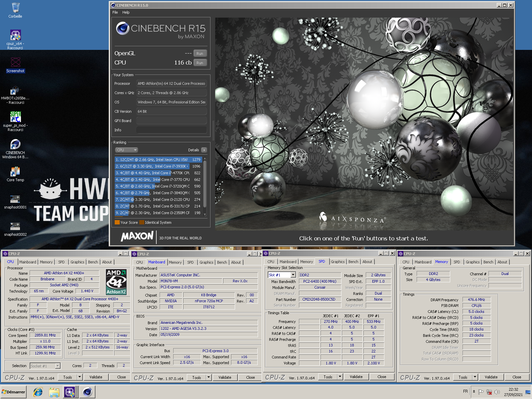Screen dimensions: 532x399
Task: Click the show desktop icon beside the clock
Action: (528, 392)
